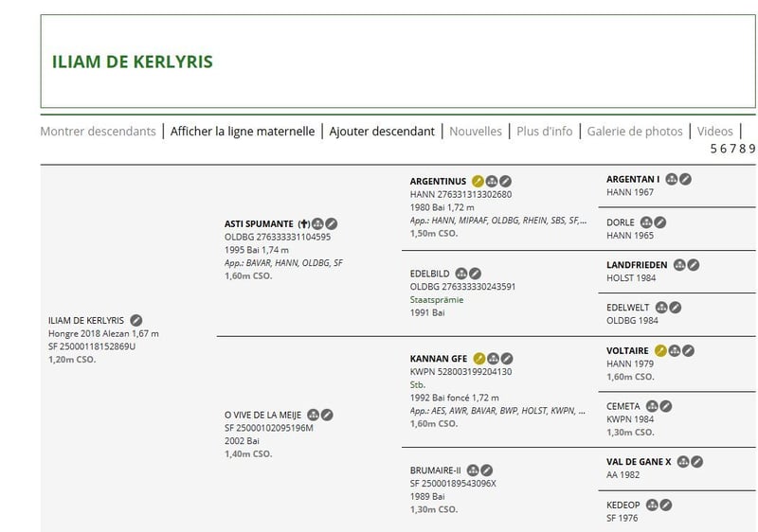
Task: Open the KANNAN GFE horse page
Action: pyautogui.click(x=439, y=359)
